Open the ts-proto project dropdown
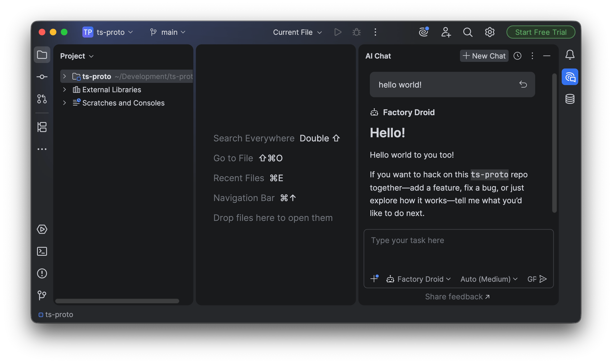The image size is (612, 364). coord(108,32)
